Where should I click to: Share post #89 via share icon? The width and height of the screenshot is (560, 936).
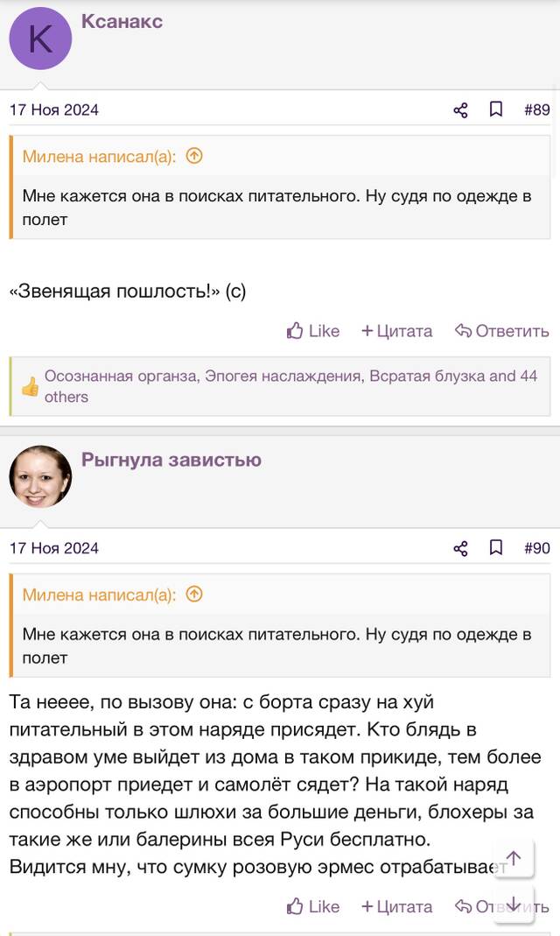(460, 109)
